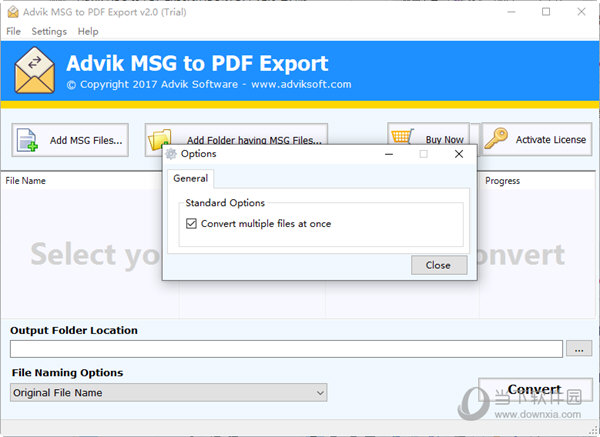Click the shopping cart Buy Now icon
Image resolution: width=600 pixels, height=437 pixels.
pos(402,136)
